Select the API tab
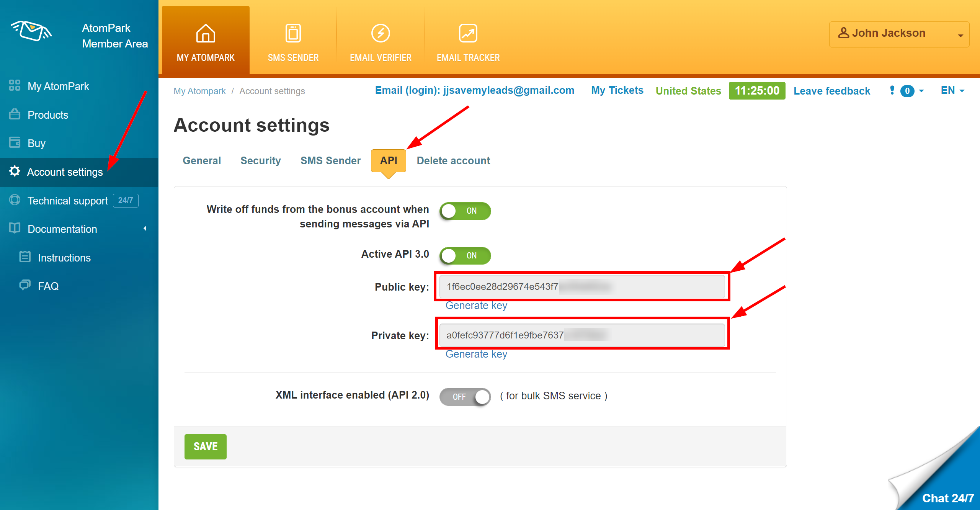 click(389, 160)
